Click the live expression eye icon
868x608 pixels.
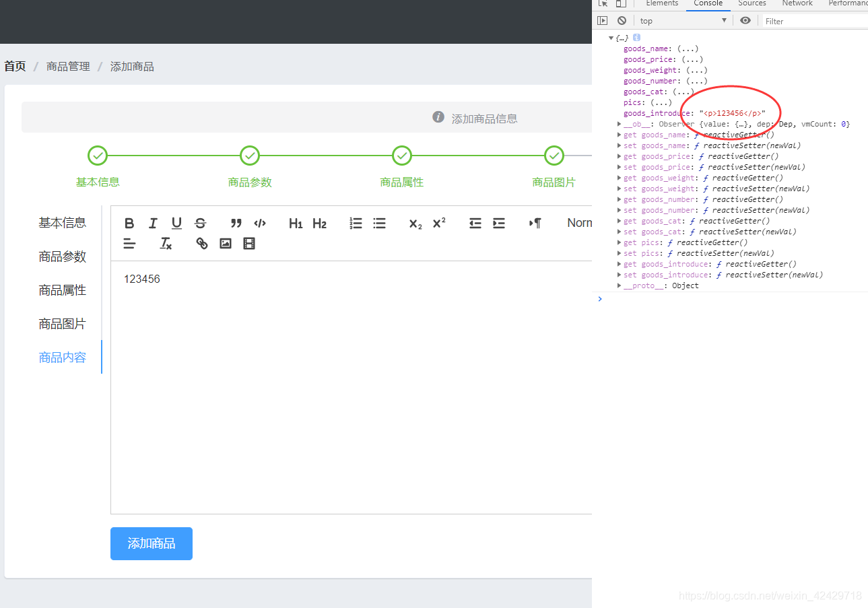click(745, 21)
